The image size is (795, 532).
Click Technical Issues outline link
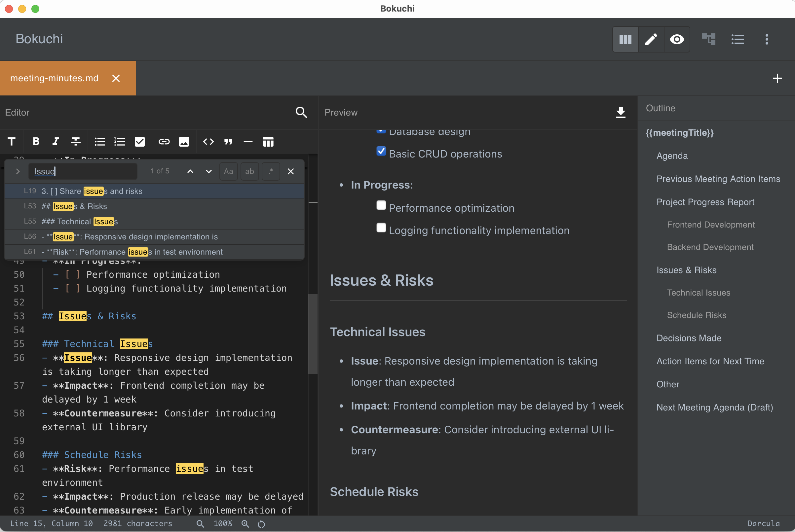(x=698, y=293)
